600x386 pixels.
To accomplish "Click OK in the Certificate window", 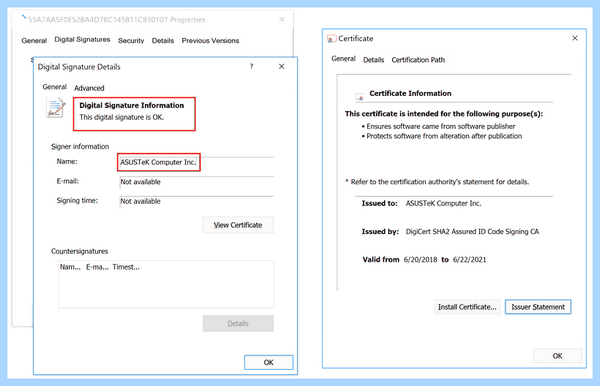I will click(558, 356).
